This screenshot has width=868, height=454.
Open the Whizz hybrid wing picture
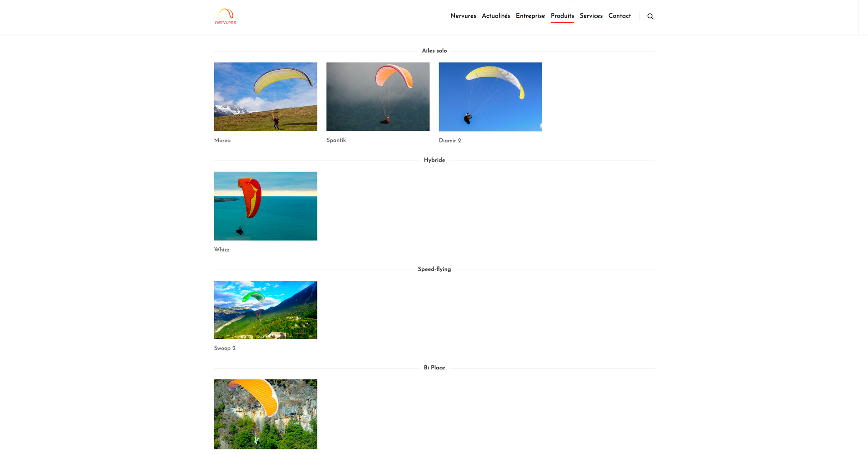265,206
